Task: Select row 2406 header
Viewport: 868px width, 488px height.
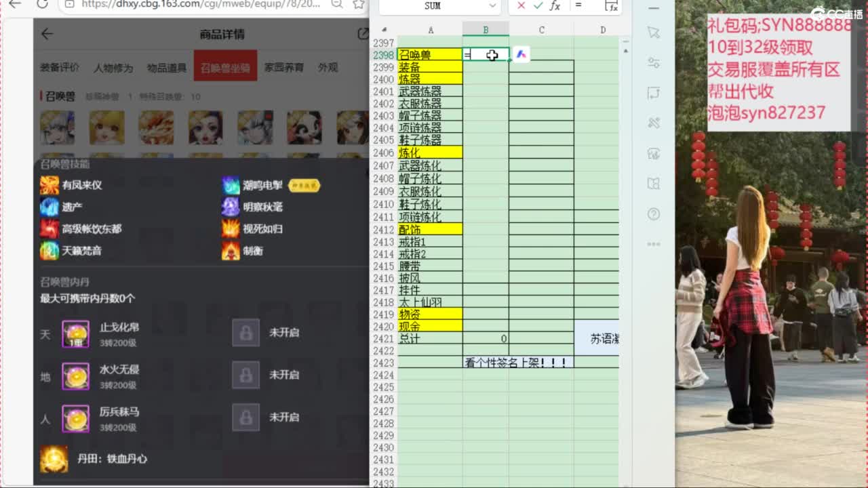Action: [x=384, y=153]
